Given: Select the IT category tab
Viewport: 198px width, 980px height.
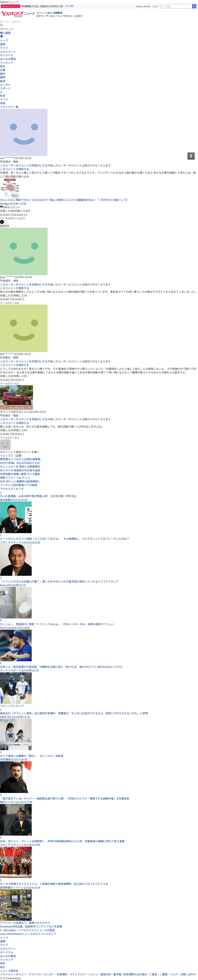Looking at the screenshot, I should point(1,92).
